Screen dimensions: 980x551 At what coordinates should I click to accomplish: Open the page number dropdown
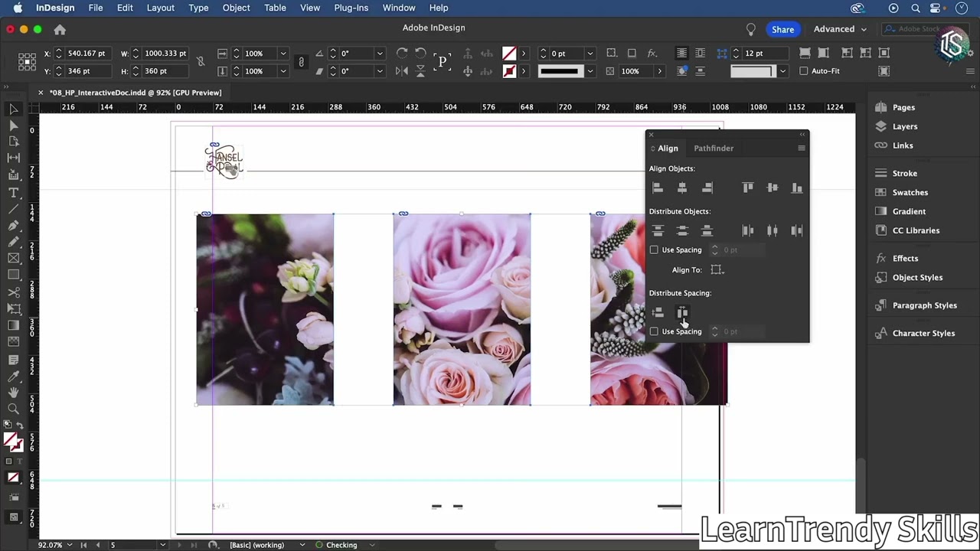pyautogui.click(x=162, y=545)
